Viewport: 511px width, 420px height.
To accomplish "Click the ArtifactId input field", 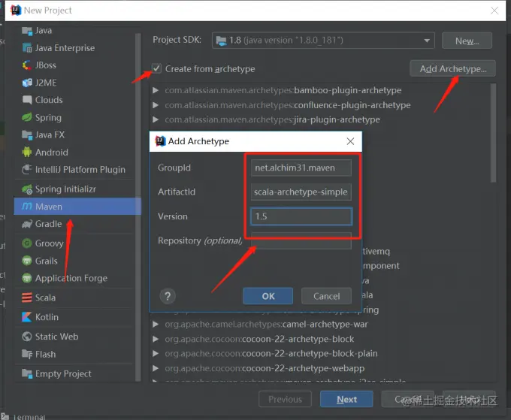I will 301,192.
